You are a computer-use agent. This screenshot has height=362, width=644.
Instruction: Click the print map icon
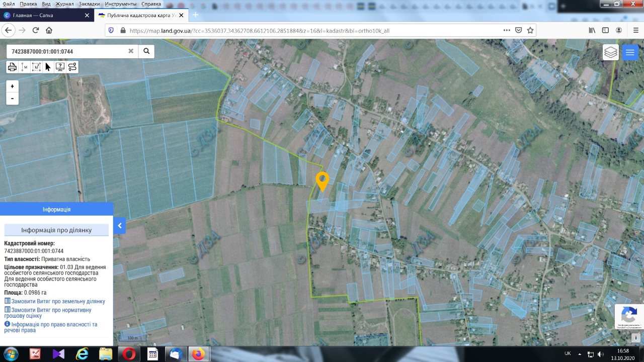(x=12, y=67)
